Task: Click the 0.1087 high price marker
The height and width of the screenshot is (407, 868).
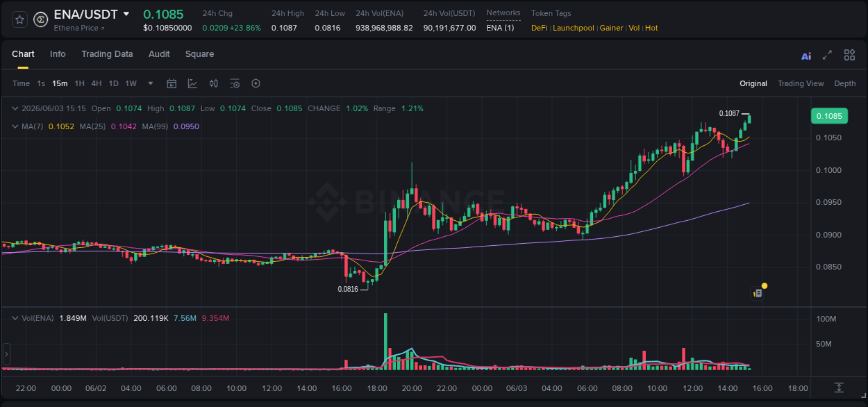Action: coord(729,113)
